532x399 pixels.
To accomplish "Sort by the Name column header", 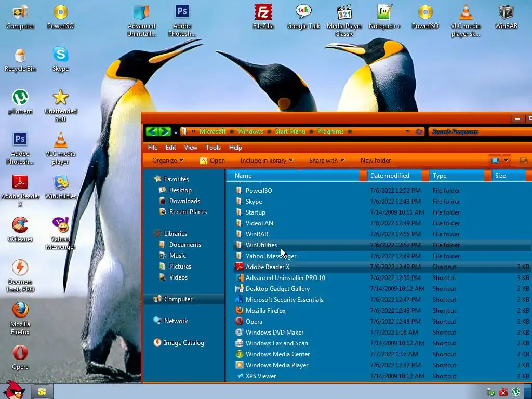I will pos(296,176).
